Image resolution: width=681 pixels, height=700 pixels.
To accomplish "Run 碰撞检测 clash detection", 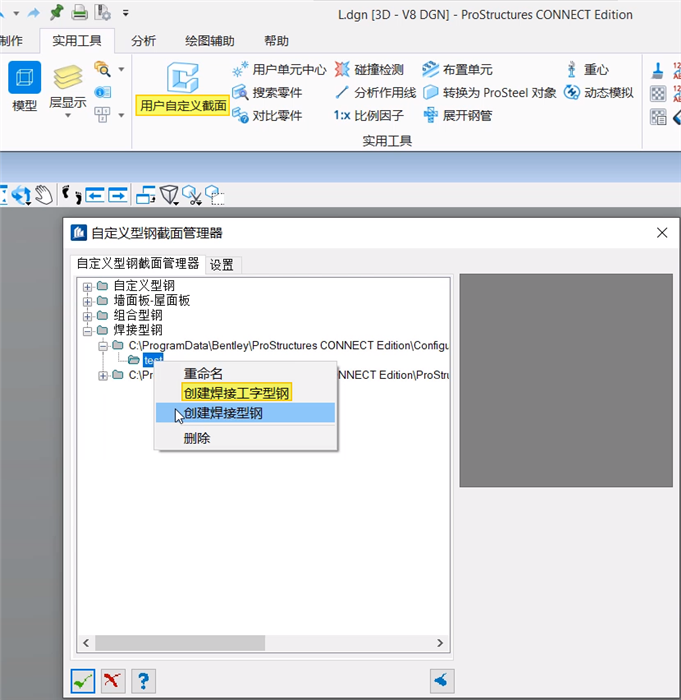I will point(369,70).
